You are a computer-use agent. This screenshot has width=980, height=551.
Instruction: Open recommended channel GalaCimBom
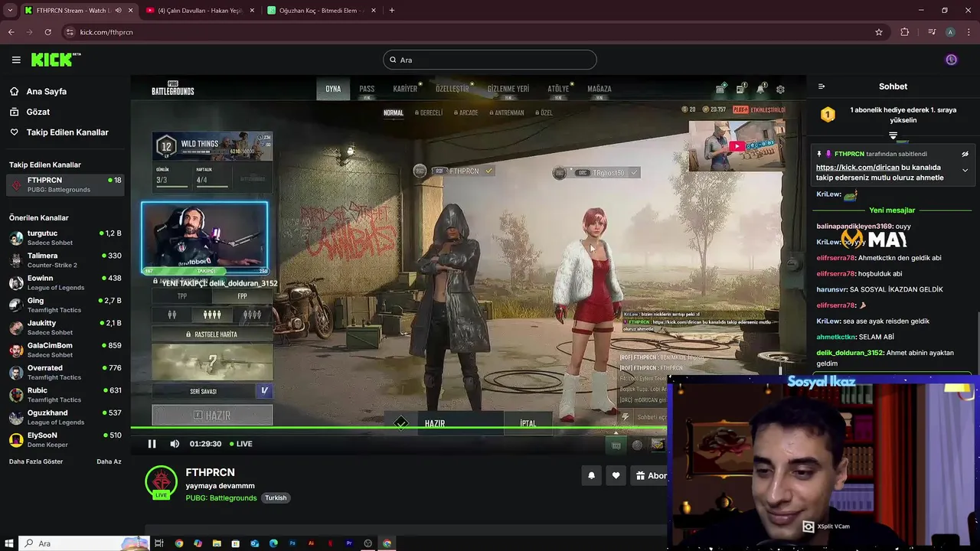click(65, 350)
